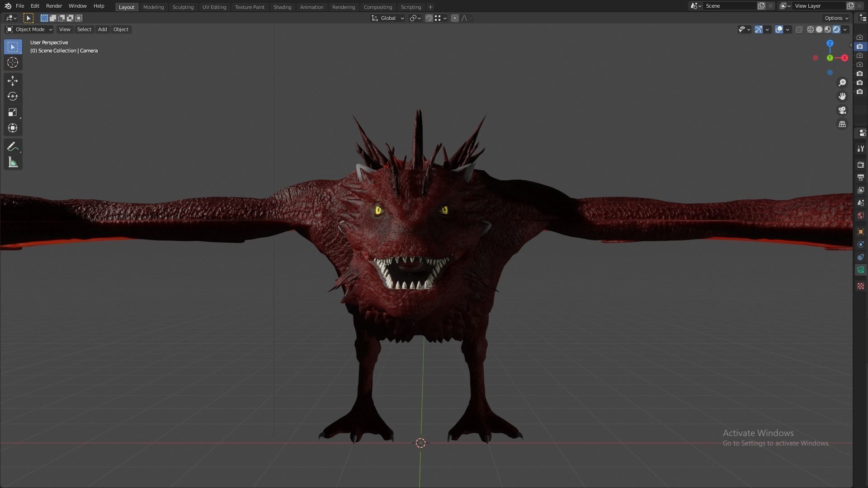Toggle proportional editing button
The image size is (868, 488).
click(x=455, y=18)
